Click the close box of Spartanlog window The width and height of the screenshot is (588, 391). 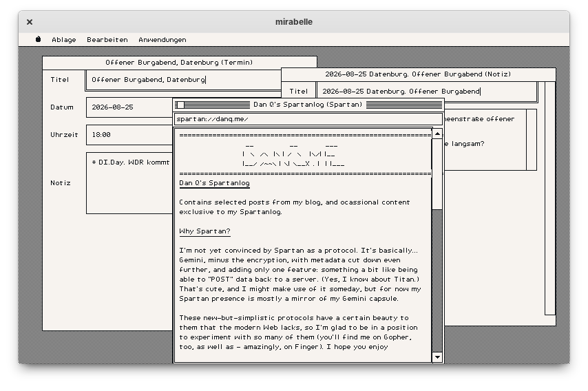[180, 105]
